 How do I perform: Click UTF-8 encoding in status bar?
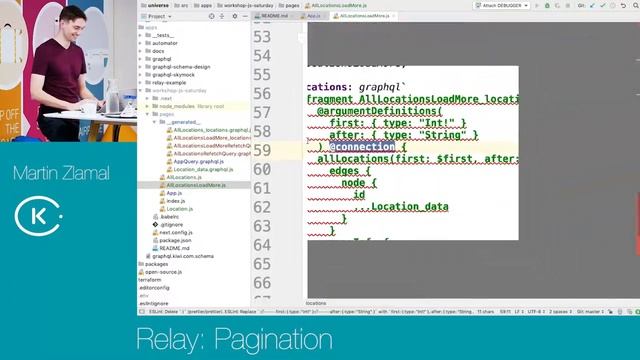536,311
